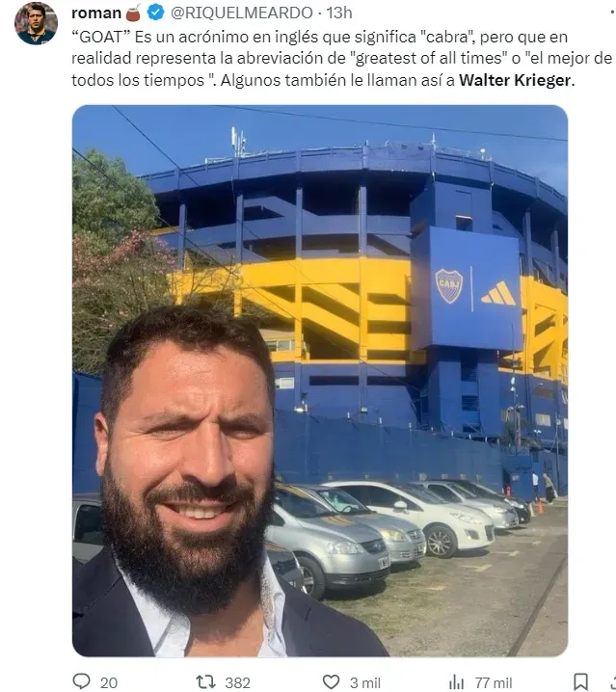Image resolution: width=616 pixels, height=692 pixels.
Task: Click the reply speech bubble icon
Action: [x=81, y=681]
